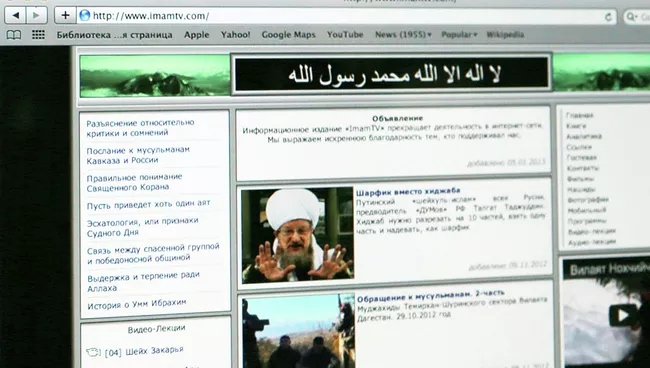Image resolution: width=650 pixels, height=368 pixels.
Task: Click the bearded man in turban thumbnail
Action: pos(297,235)
